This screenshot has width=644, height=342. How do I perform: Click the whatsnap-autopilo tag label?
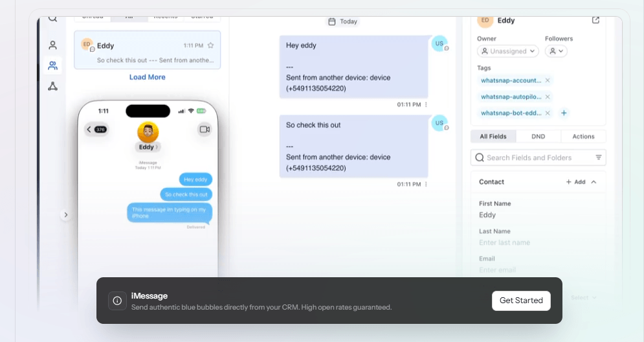pos(511,97)
